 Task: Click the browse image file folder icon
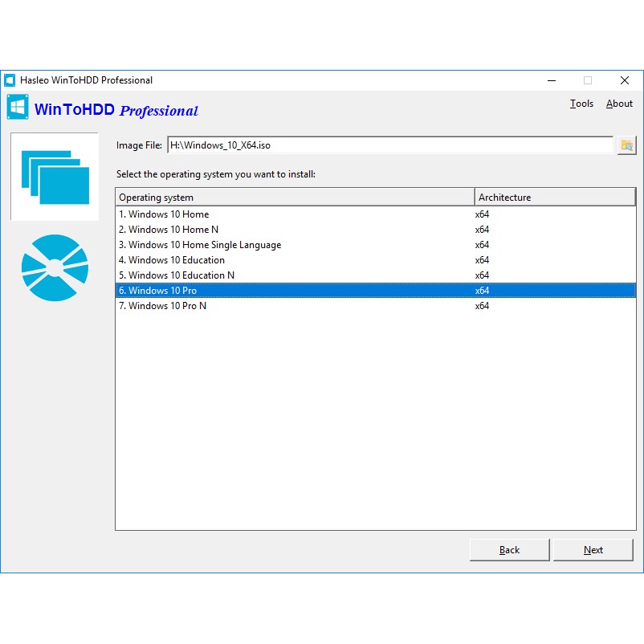626,145
